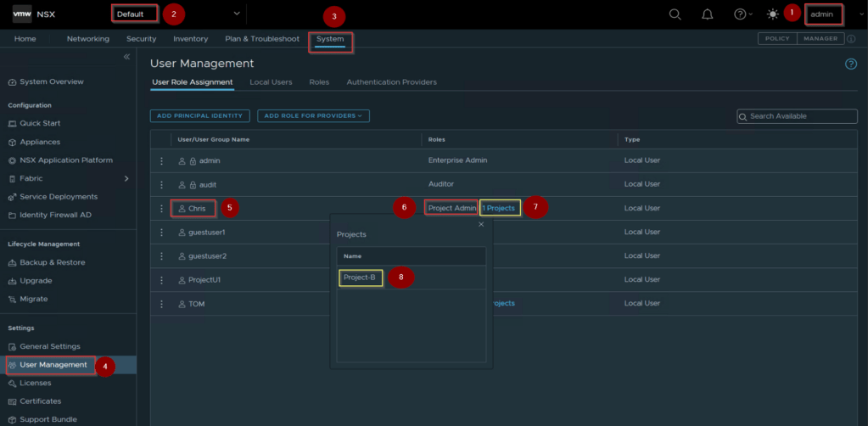This screenshot has height=426, width=868.
Task: Click the page help icon beside User Management
Action: (x=850, y=64)
